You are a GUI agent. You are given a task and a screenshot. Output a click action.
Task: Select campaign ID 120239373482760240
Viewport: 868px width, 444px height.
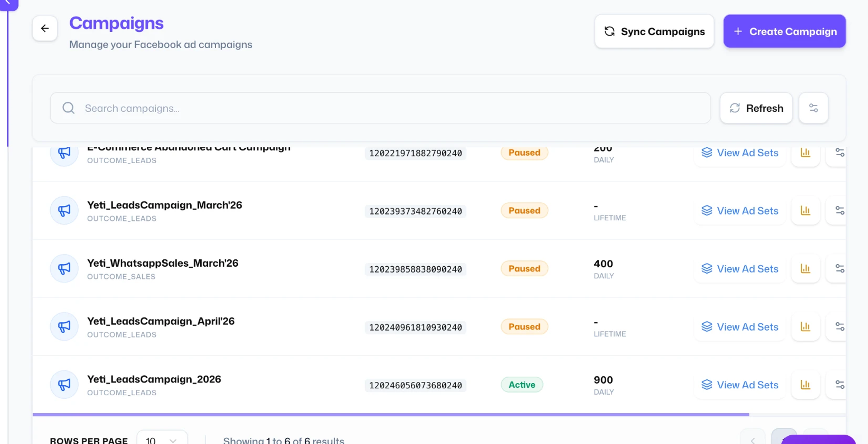(x=415, y=212)
